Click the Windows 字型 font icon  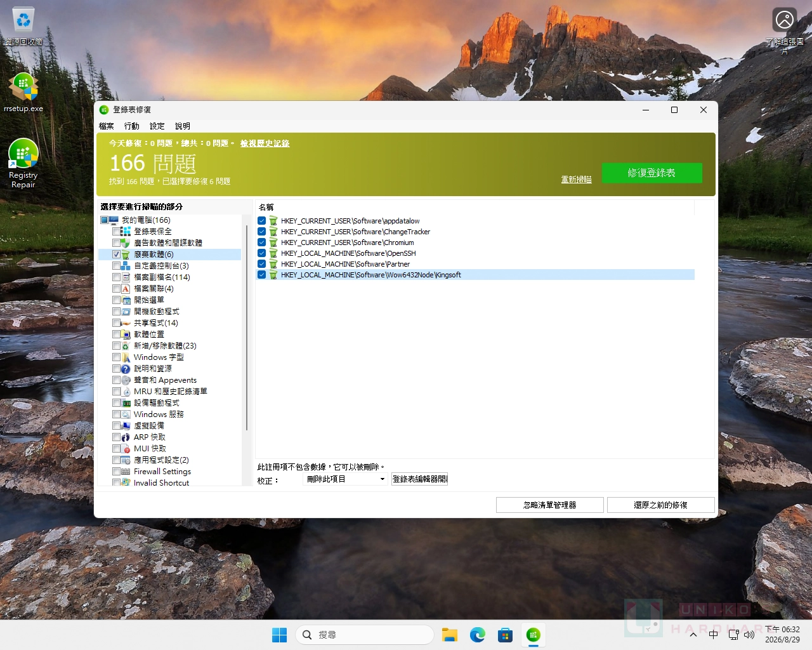126,357
